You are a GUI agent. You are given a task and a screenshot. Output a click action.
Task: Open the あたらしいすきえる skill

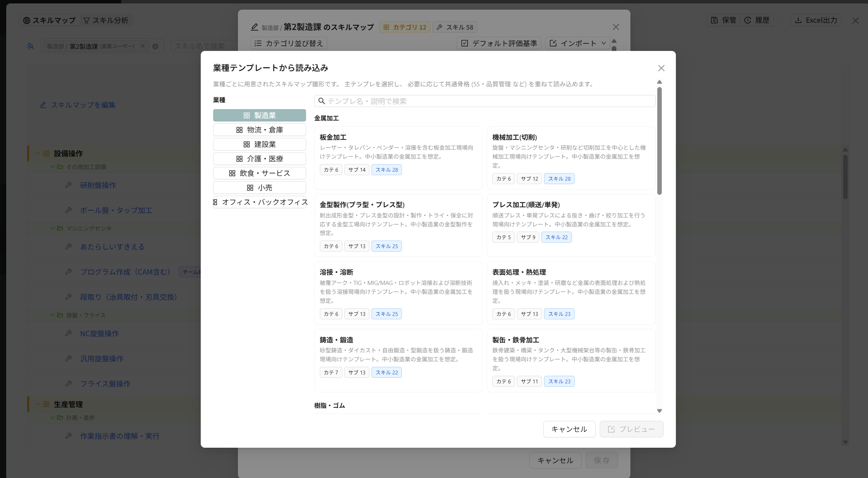pos(112,247)
